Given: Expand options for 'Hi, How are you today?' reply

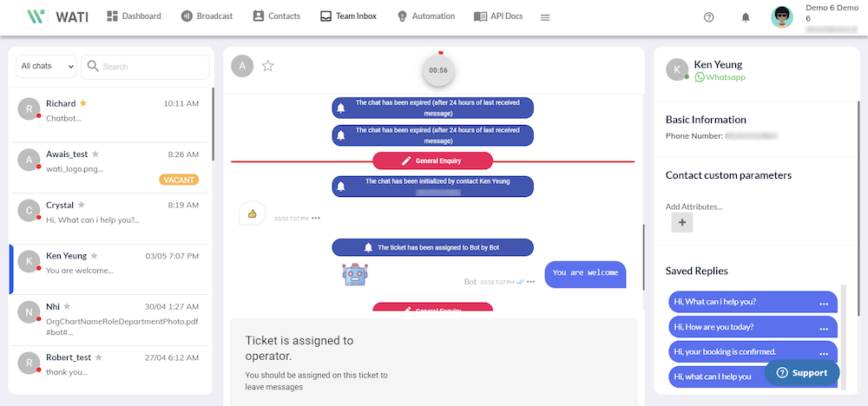Looking at the screenshot, I should (x=824, y=328).
